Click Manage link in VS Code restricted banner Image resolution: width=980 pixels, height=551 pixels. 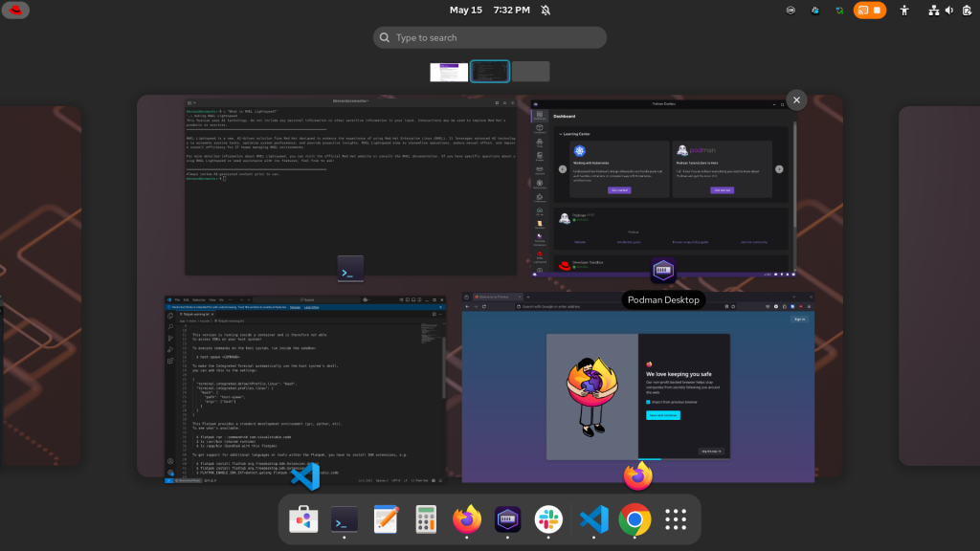295,307
